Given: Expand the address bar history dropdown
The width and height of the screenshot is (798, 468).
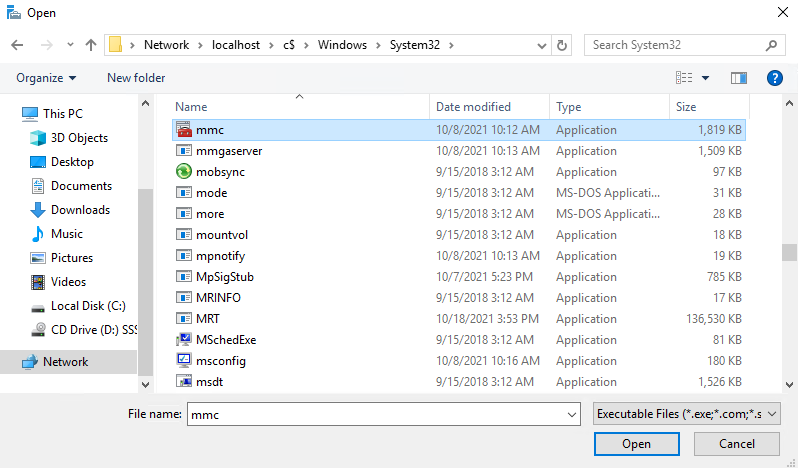Looking at the screenshot, I should 542,46.
